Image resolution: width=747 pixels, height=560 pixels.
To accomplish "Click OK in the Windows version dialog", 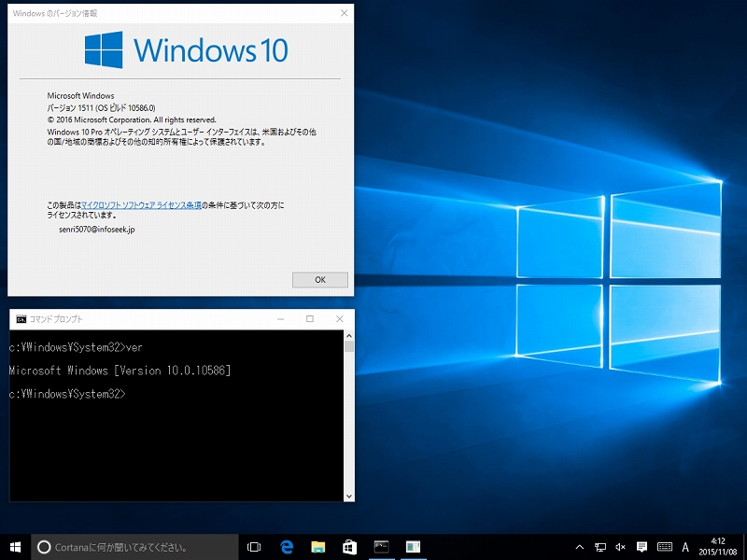I will point(320,279).
